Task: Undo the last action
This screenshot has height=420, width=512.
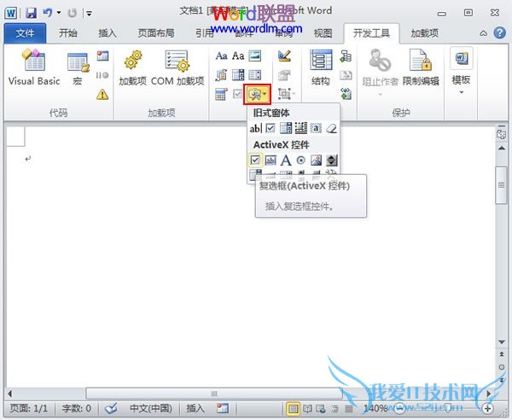Action: (47, 13)
